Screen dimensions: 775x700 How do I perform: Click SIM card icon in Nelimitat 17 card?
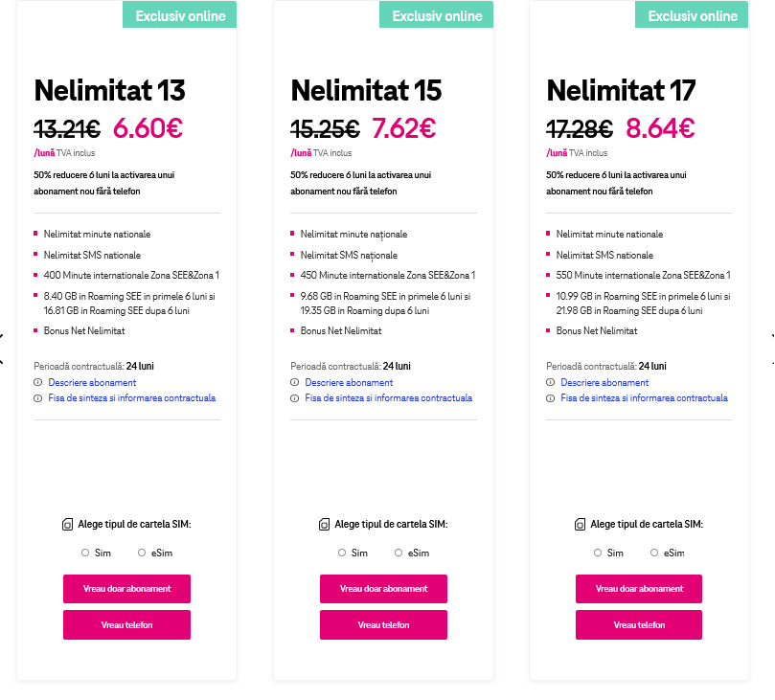tap(580, 525)
